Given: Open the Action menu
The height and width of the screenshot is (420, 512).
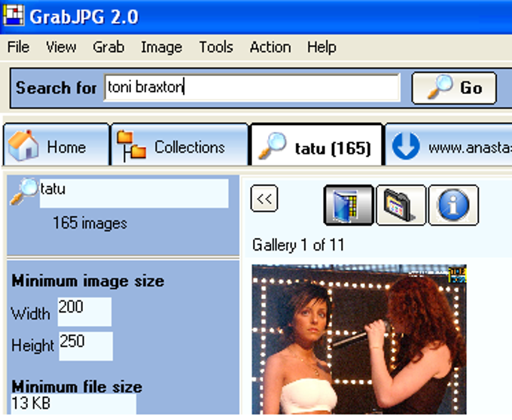Looking at the screenshot, I should (x=270, y=47).
